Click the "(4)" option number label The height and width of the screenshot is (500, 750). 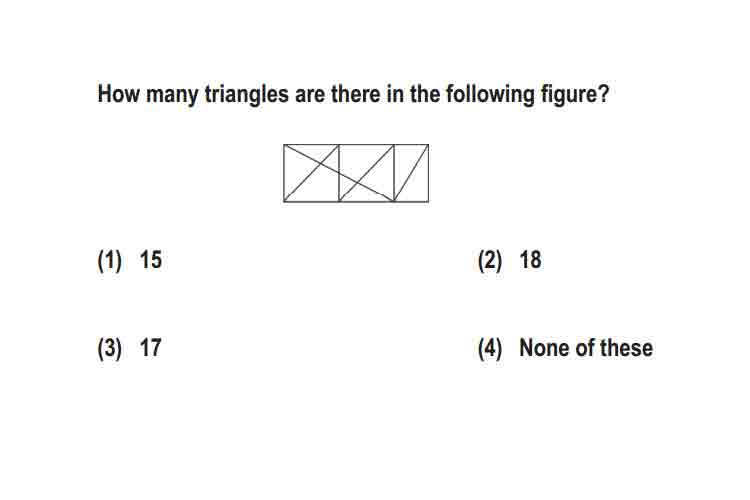coord(490,348)
